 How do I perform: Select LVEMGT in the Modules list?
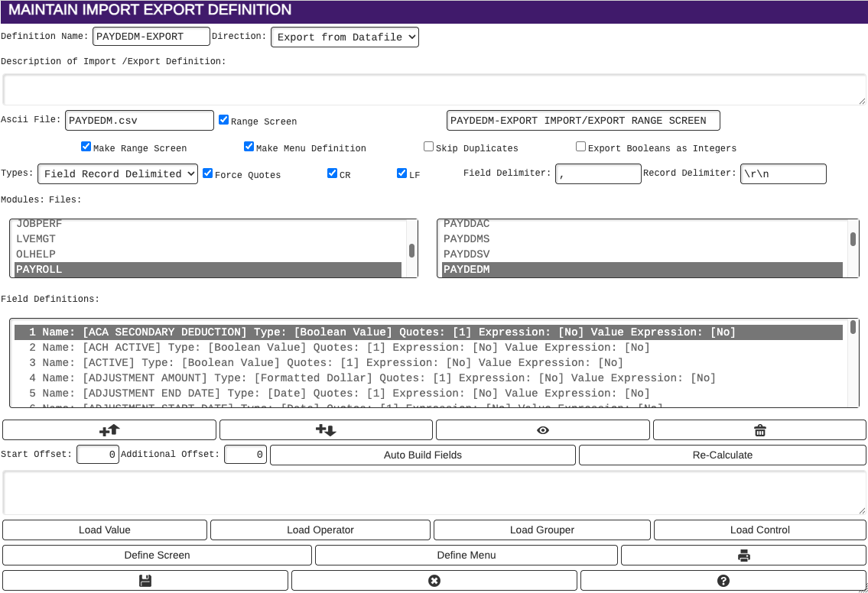207,239
